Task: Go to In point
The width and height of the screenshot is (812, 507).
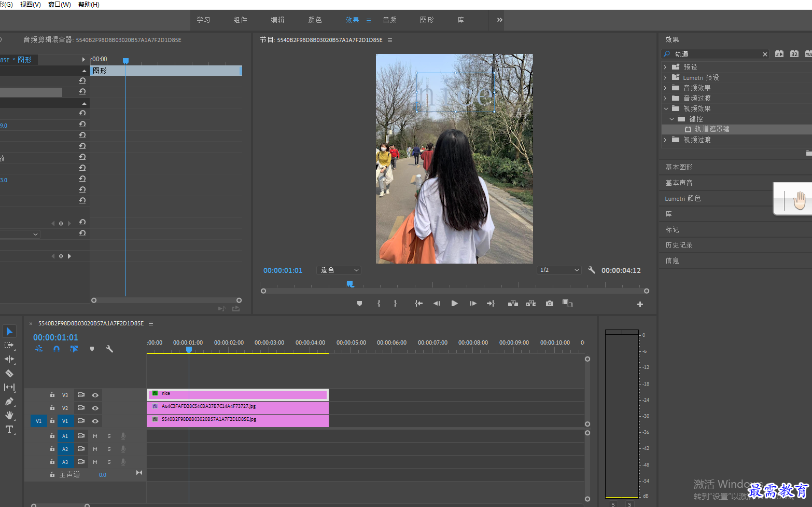Action: 418,304
